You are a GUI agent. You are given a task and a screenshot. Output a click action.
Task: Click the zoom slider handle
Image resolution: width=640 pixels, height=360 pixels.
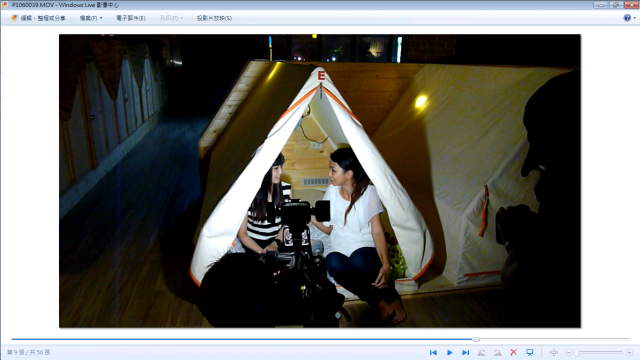tap(577, 352)
